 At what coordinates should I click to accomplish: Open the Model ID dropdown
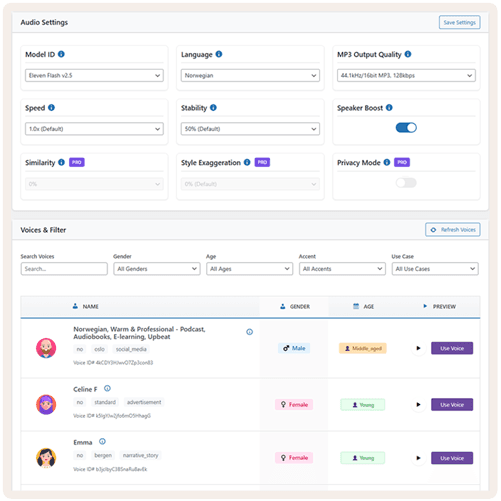[94, 75]
